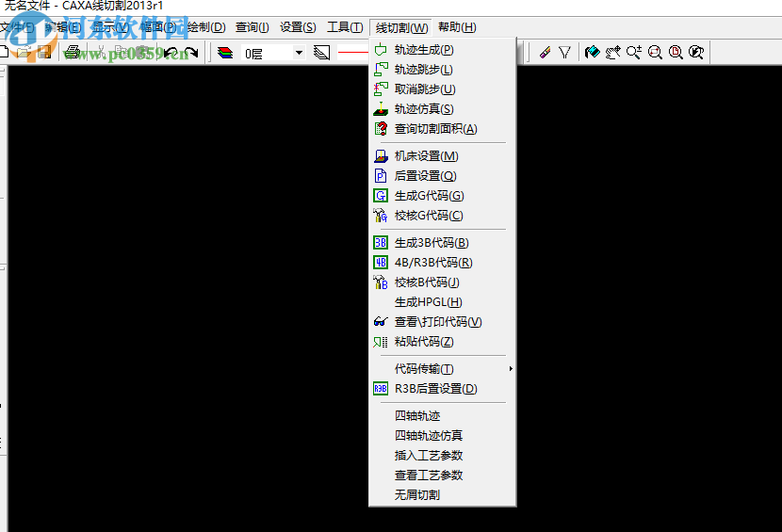The image size is (782, 532).
Task: Open the 工具(T) menu
Action: click(x=345, y=27)
